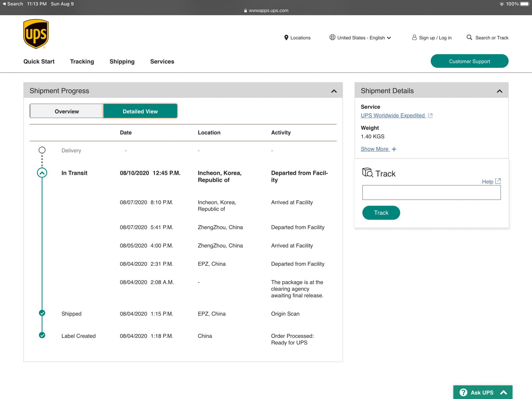Select the Detailed View toggle
532x399 pixels.
click(x=140, y=111)
